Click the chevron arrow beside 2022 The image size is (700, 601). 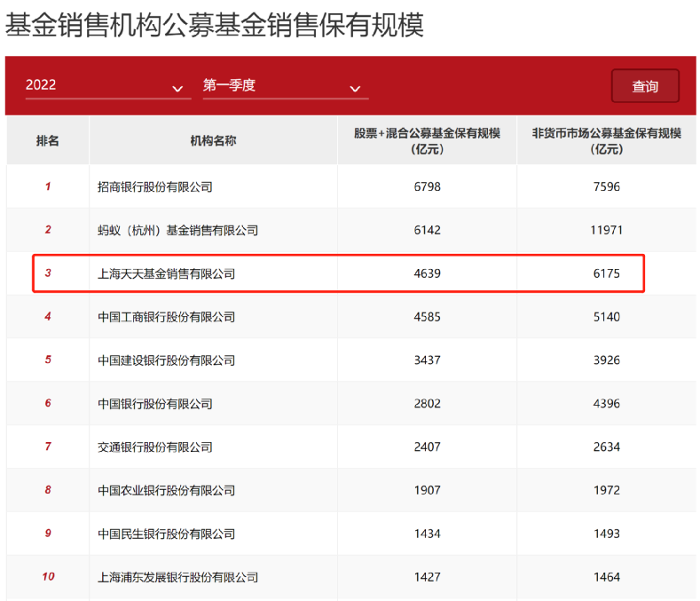coord(177,88)
